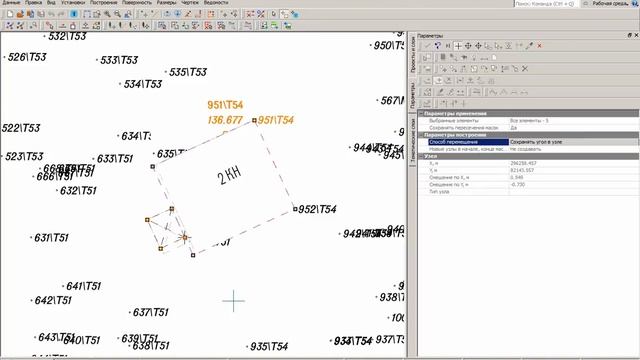640x360 pixels.
Task: Click the red percent-sign toolbar icon
Action: coord(261,14)
